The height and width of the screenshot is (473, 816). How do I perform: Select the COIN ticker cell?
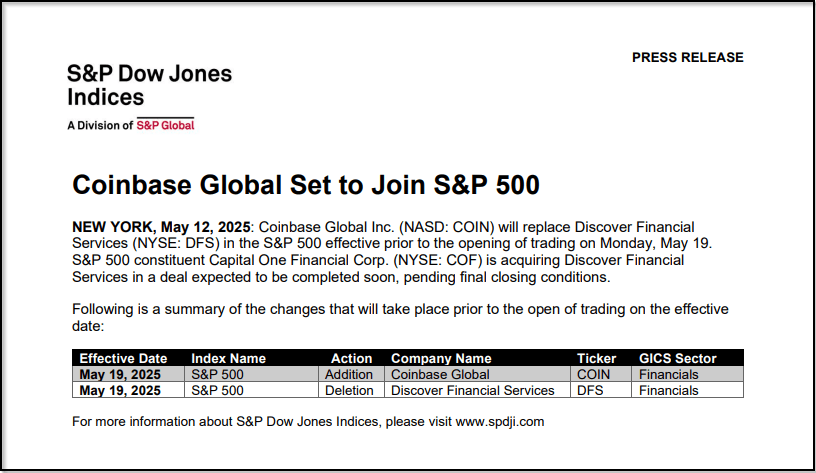(x=595, y=374)
